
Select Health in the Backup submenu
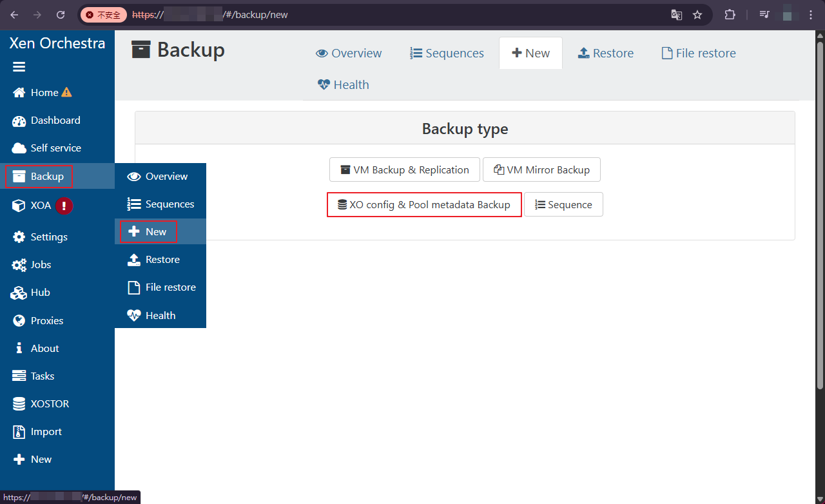(160, 315)
